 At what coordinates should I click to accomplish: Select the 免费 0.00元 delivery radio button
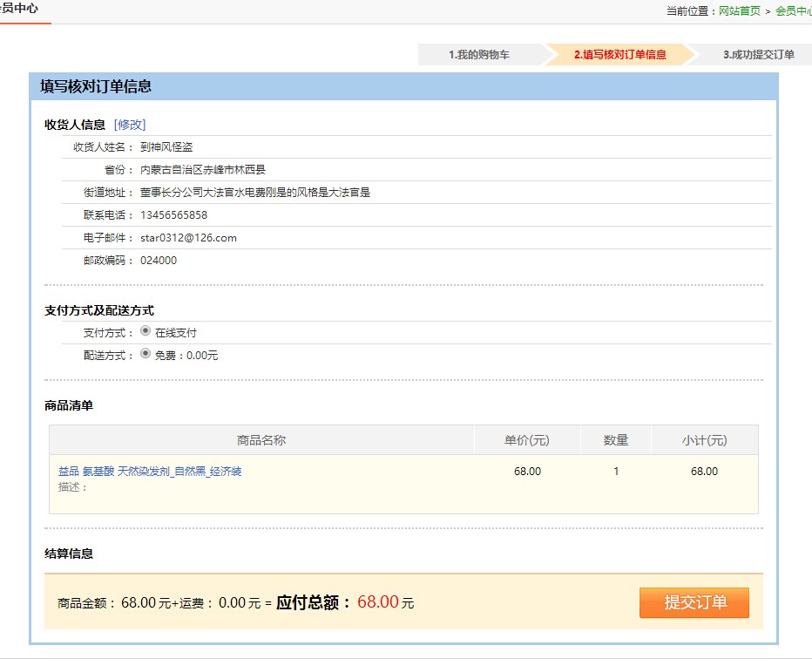click(145, 353)
